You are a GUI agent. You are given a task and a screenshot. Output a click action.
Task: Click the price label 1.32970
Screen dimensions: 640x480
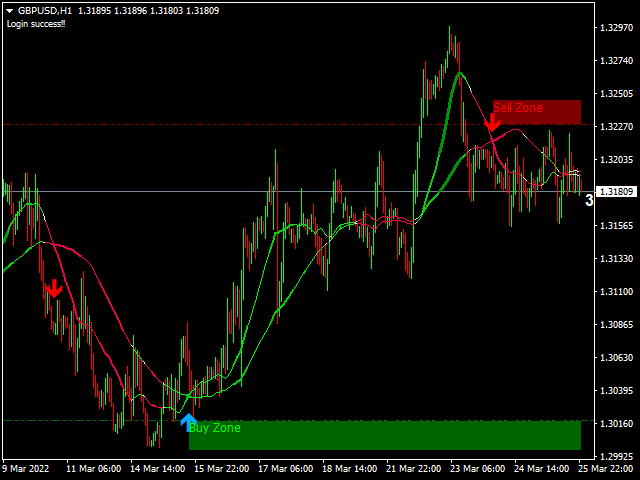point(616,28)
